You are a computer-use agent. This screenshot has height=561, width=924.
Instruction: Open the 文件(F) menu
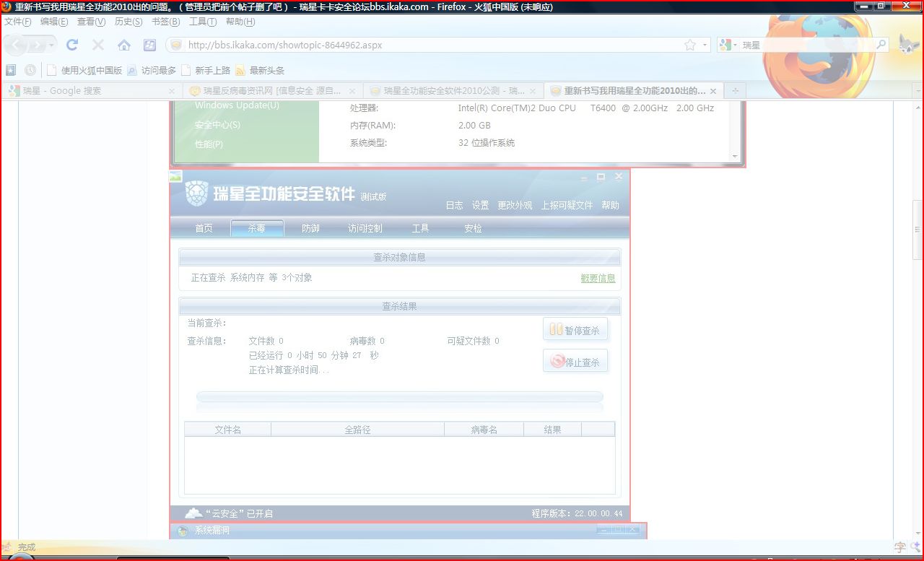pyautogui.click(x=18, y=22)
